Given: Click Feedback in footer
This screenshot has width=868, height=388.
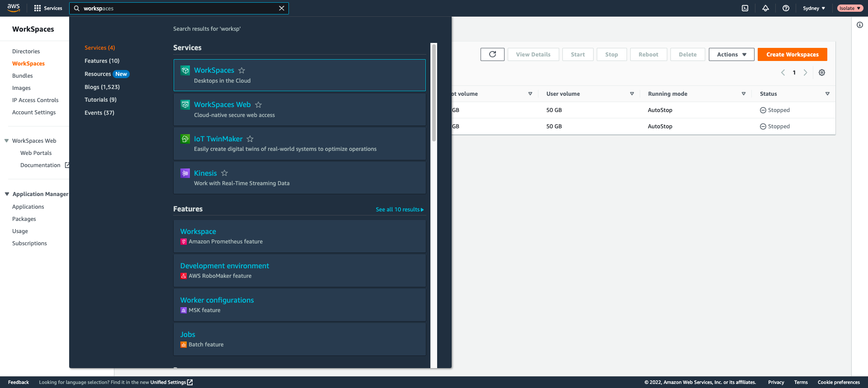Looking at the screenshot, I should (19, 383).
